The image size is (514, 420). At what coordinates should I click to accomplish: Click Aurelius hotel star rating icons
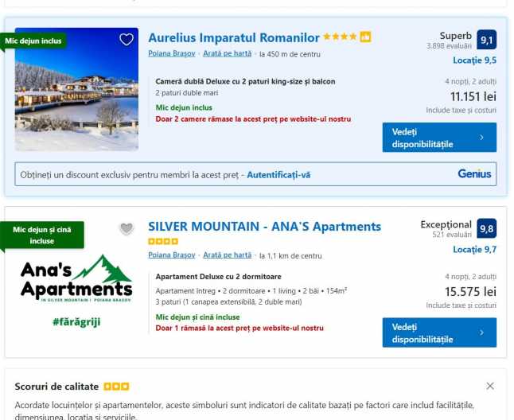pyautogui.click(x=340, y=37)
